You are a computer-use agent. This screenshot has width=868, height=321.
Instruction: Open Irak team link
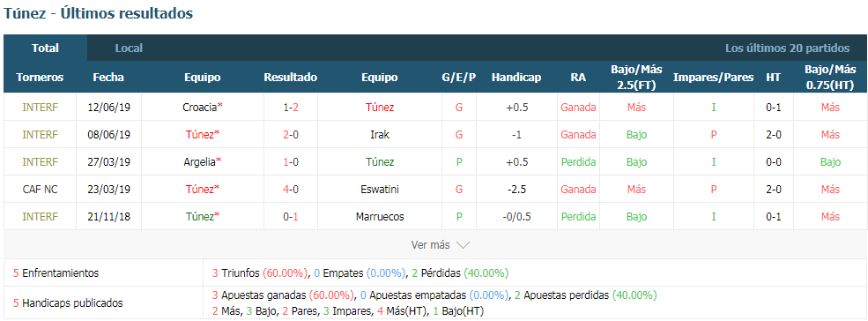[x=380, y=134]
